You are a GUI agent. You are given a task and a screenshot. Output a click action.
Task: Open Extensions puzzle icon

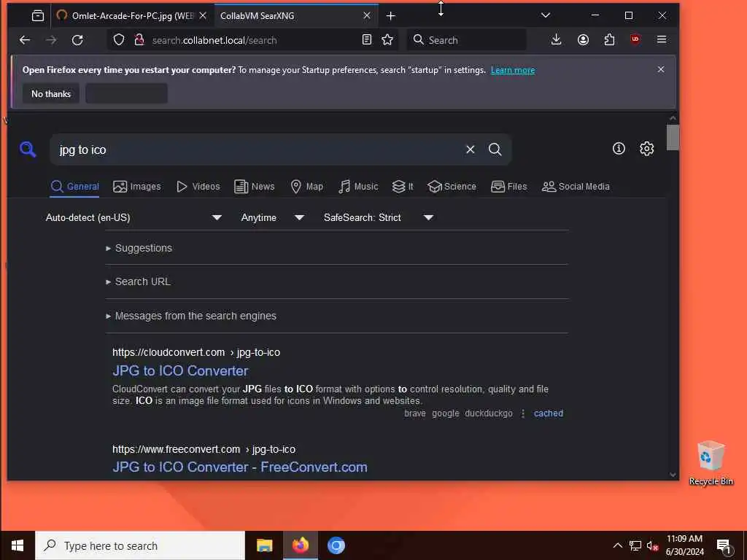(x=609, y=39)
